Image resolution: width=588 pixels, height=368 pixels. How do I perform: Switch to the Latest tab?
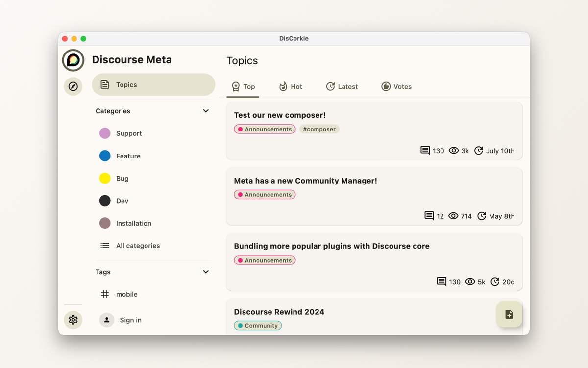click(x=342, y=86)
